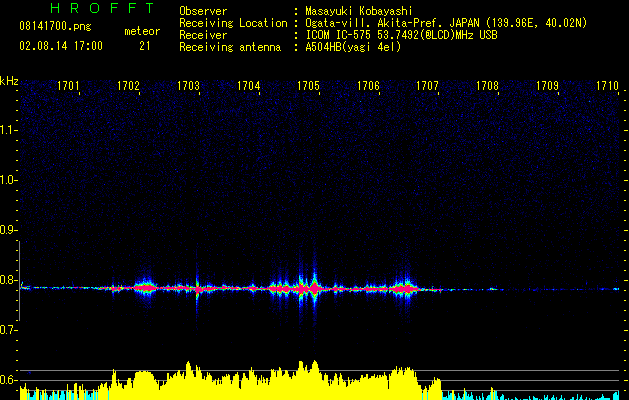The image size is (629, 400).
Task: Click the meteor count 21
Action: 144,46
